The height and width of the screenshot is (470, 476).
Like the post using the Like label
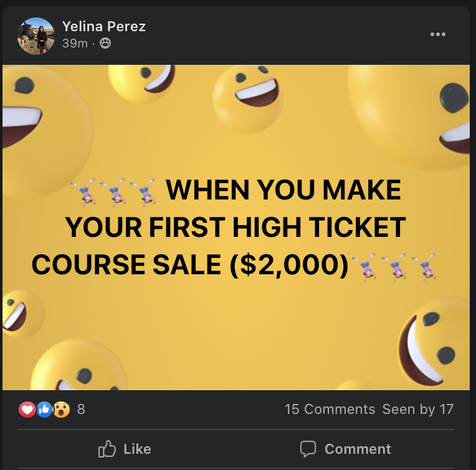point(137,449)
